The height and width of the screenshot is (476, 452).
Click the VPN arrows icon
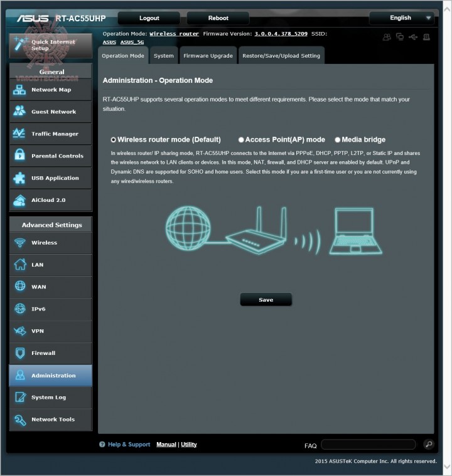[20, 331]
